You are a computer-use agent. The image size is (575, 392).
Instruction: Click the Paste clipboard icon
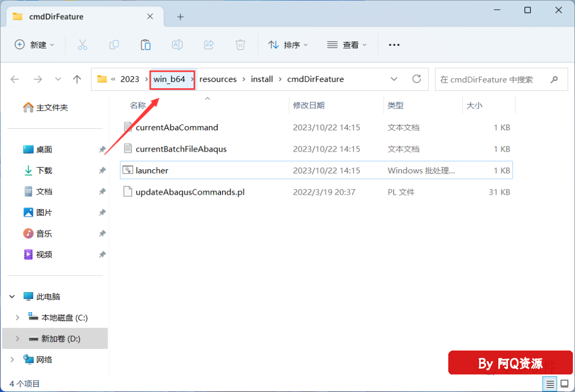145,45
